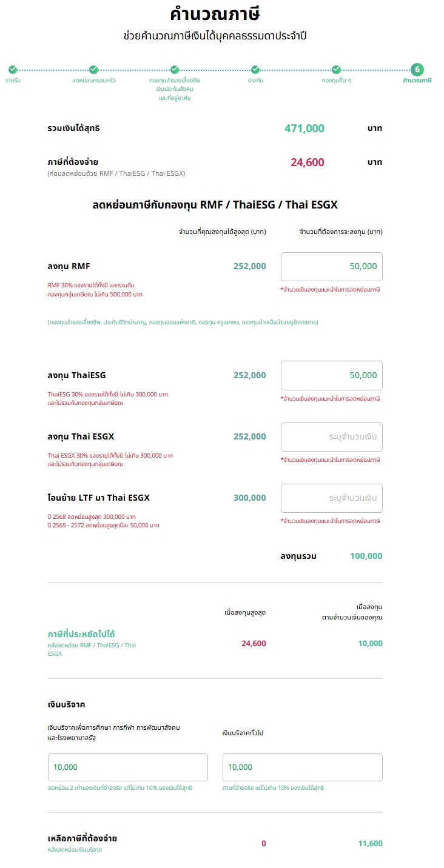Select the ประกัน step label
This screenshot has width=444, height=868.
tap(255, 81)
